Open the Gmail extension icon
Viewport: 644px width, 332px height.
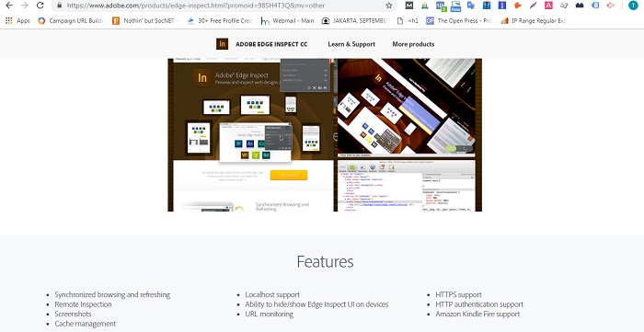pyautogui.click(x=409, y=6)
